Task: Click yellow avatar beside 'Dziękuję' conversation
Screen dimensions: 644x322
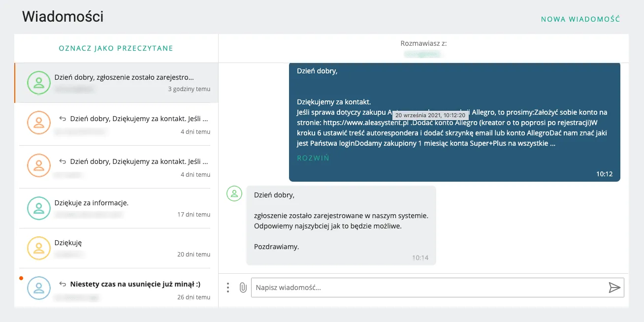Action: pos(39,248)
